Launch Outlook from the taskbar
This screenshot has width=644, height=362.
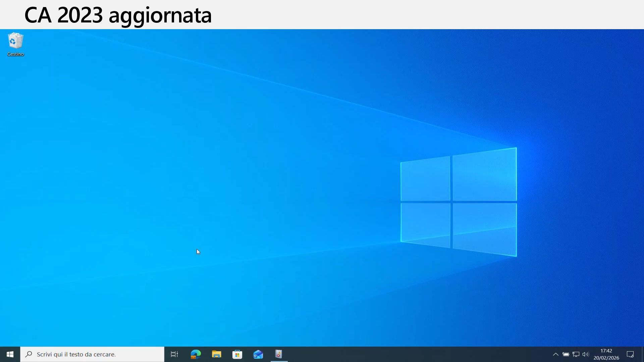[258, 354]
